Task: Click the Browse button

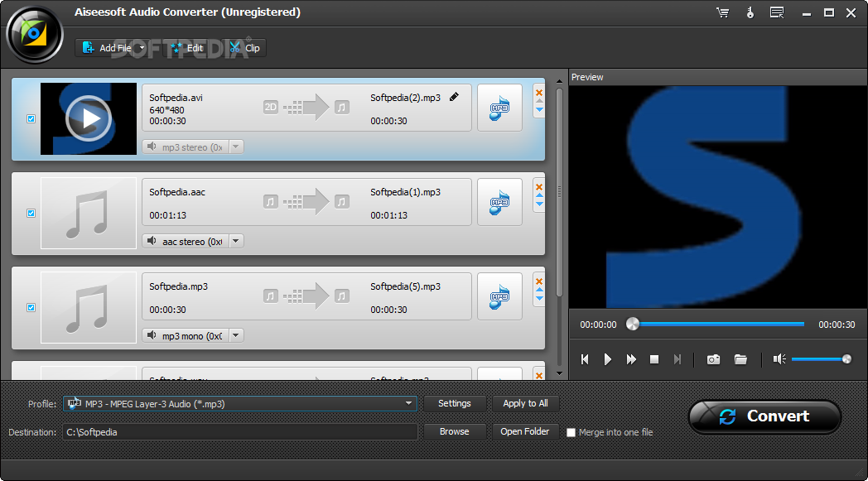Action: click(x=455, y=431)
